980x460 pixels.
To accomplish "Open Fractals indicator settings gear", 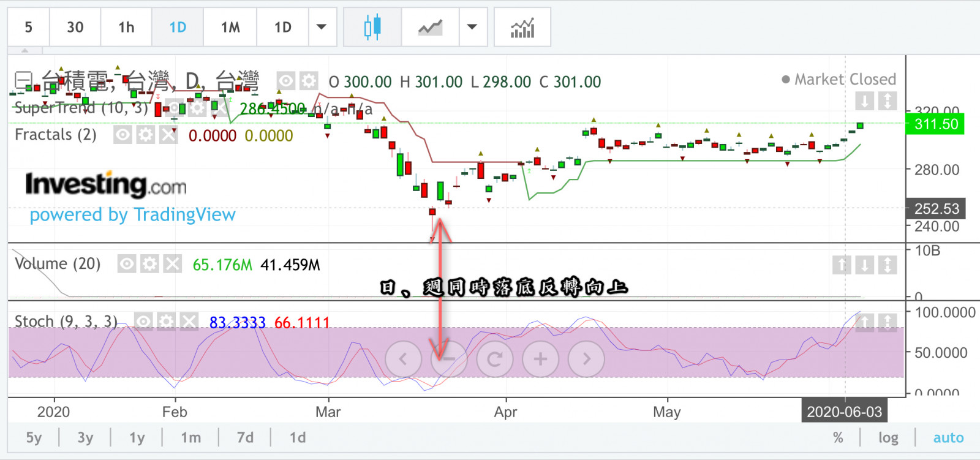I will (146, 135).
